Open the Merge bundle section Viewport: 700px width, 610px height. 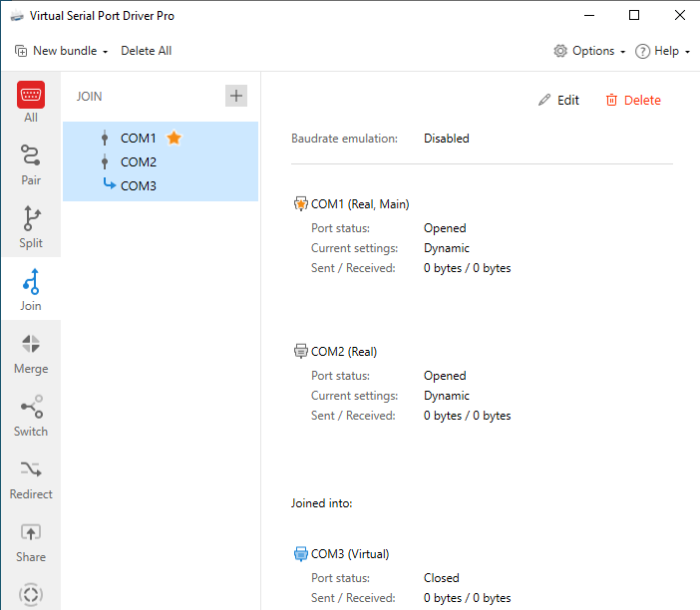click(31, 353)
